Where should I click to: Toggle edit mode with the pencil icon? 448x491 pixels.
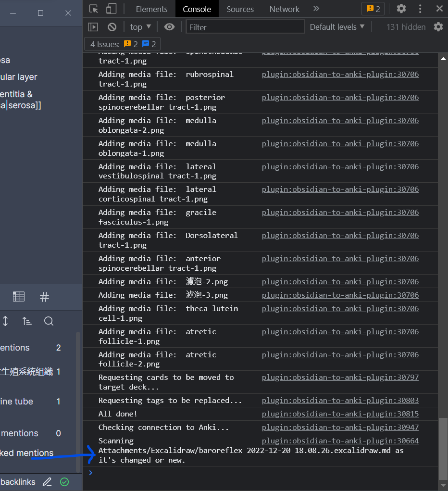coord(47,481)
